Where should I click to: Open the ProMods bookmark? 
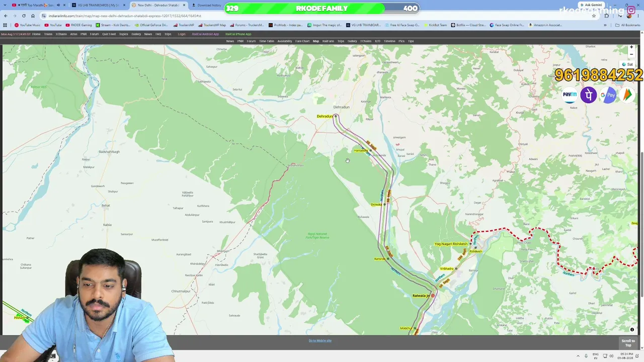286,25
